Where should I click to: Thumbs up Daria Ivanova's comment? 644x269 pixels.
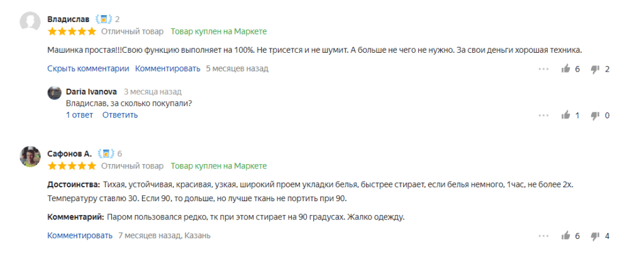click(566, 116)
